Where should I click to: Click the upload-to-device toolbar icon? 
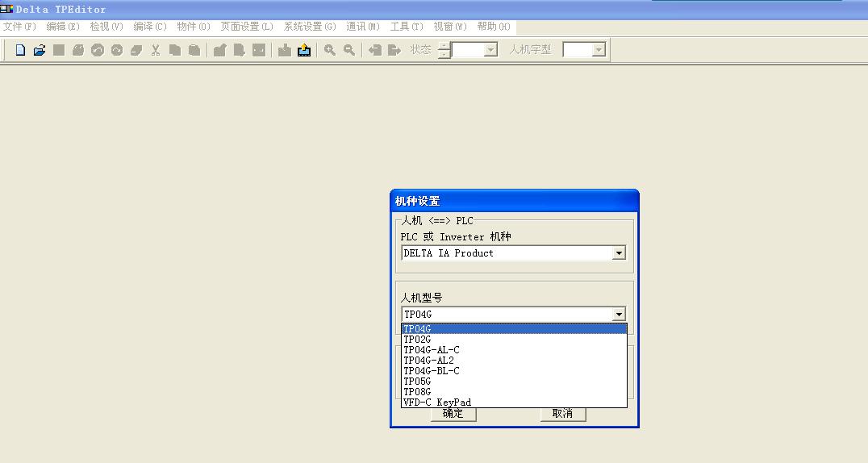tap(304, 50)
